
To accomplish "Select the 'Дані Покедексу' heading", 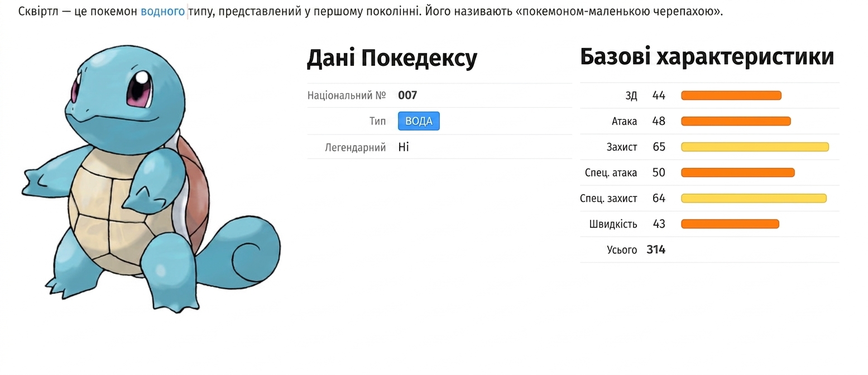I will click(x=392, y=58).
